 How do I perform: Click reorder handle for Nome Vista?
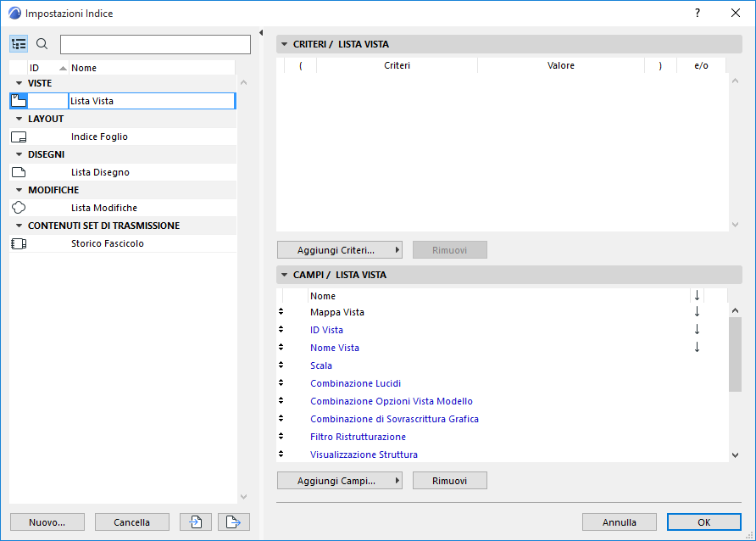coord(281,348)
